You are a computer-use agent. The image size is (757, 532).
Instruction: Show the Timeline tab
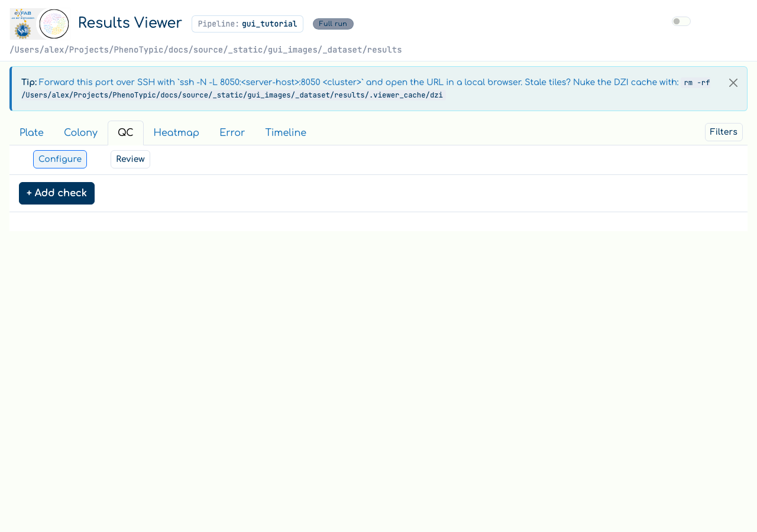coord(286,133)
